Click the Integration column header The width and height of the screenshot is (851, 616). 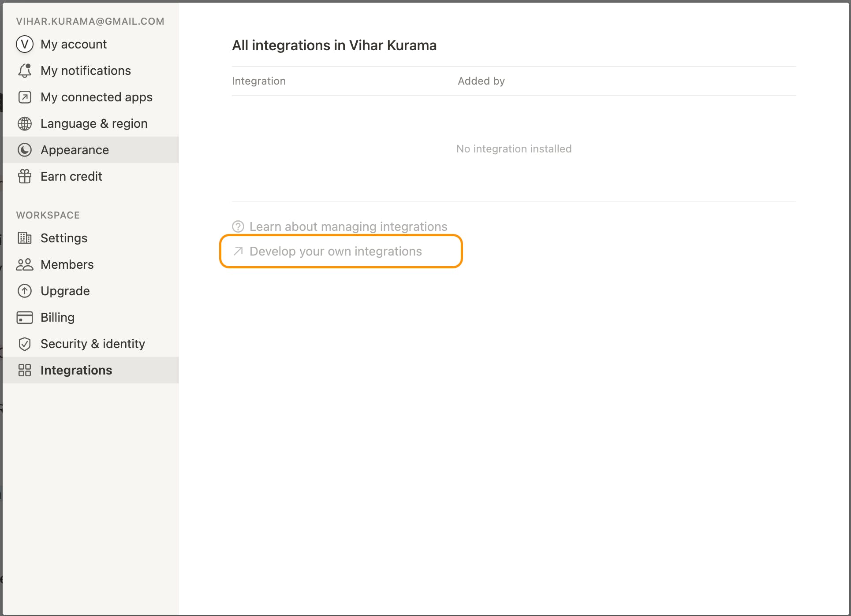259,81
